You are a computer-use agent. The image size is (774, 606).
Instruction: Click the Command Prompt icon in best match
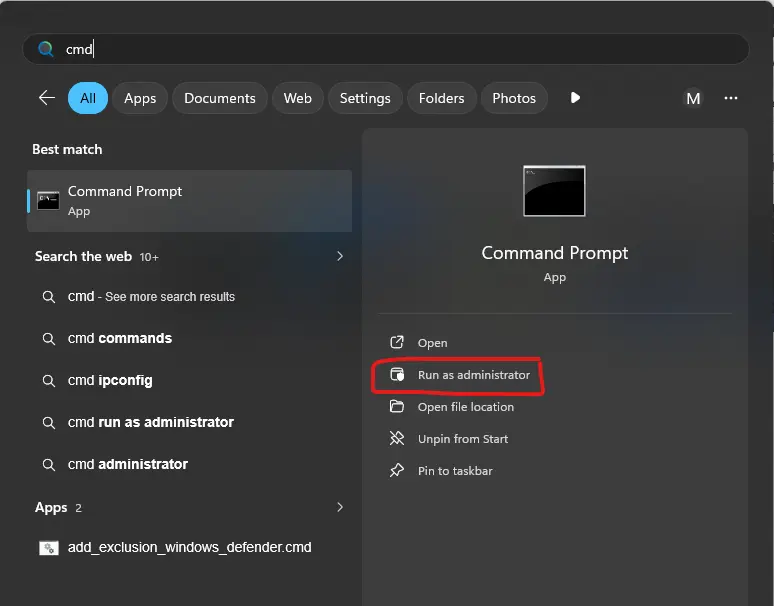48,200
